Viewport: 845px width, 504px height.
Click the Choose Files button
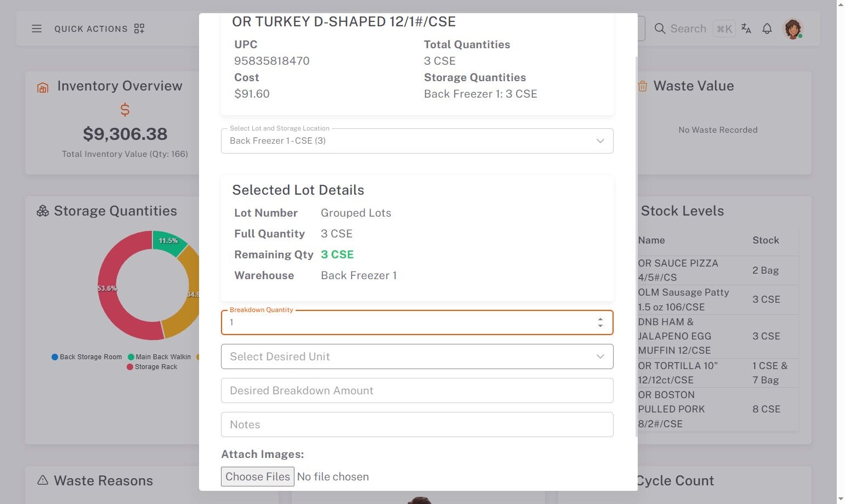click(x=258, y=477)
